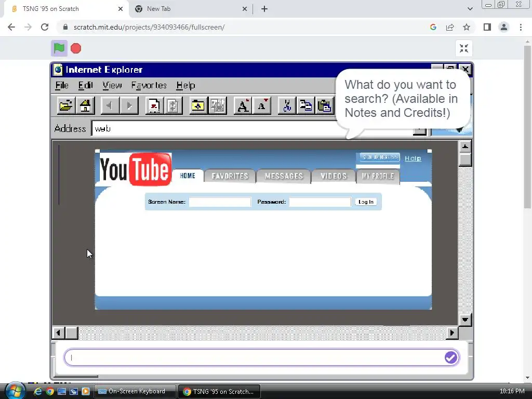Close the TSNG '95 on Scratch tab
The height and width of the screenshot is (399, 532).
click(x=121, y=9)
